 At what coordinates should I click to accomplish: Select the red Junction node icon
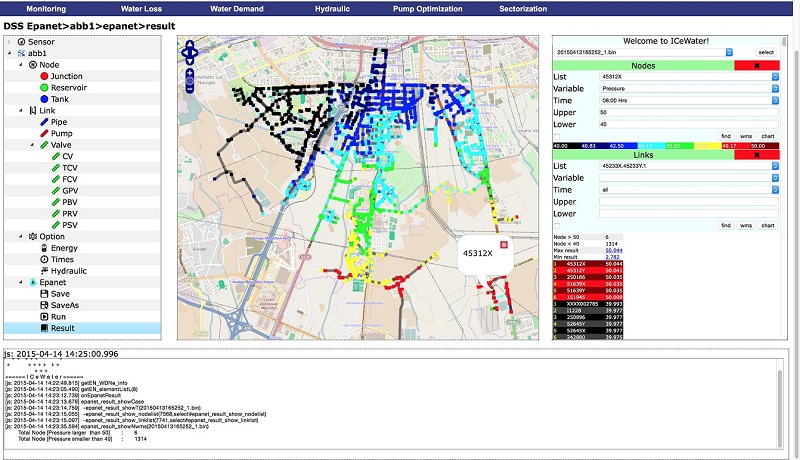tap(44, 76)
